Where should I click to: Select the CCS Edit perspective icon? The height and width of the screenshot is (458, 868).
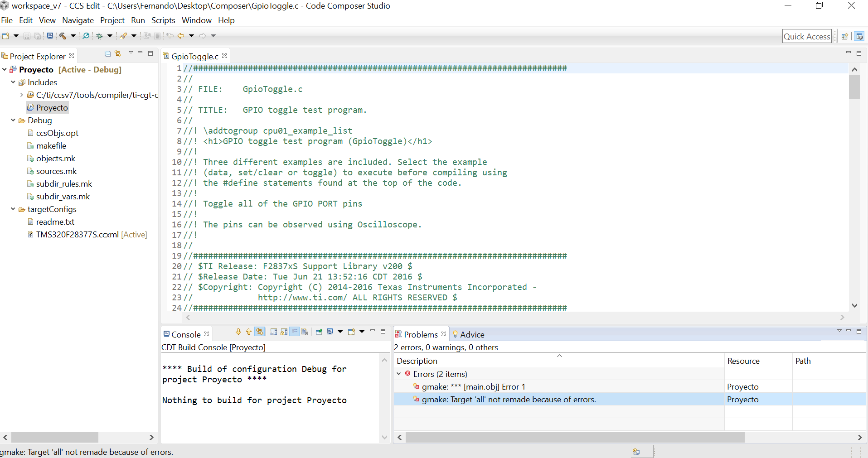(859, 36)
